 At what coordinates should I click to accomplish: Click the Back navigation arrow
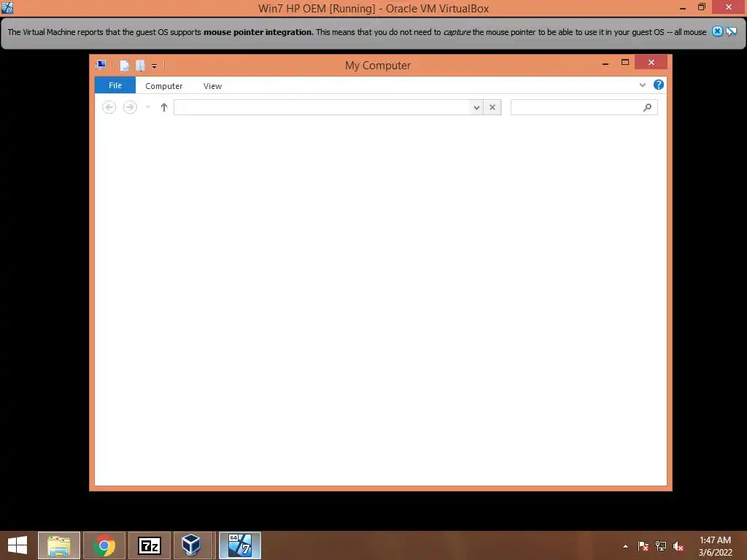click(109, 107)
